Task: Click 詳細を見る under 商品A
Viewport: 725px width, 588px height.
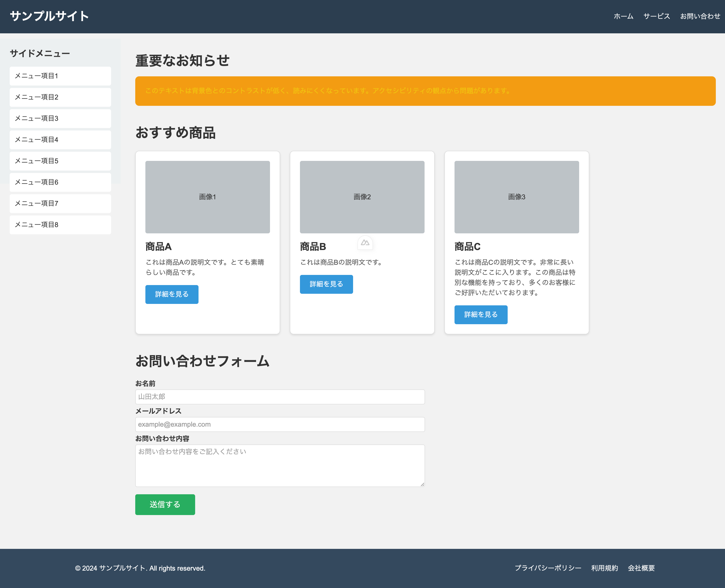Action: 172,294
